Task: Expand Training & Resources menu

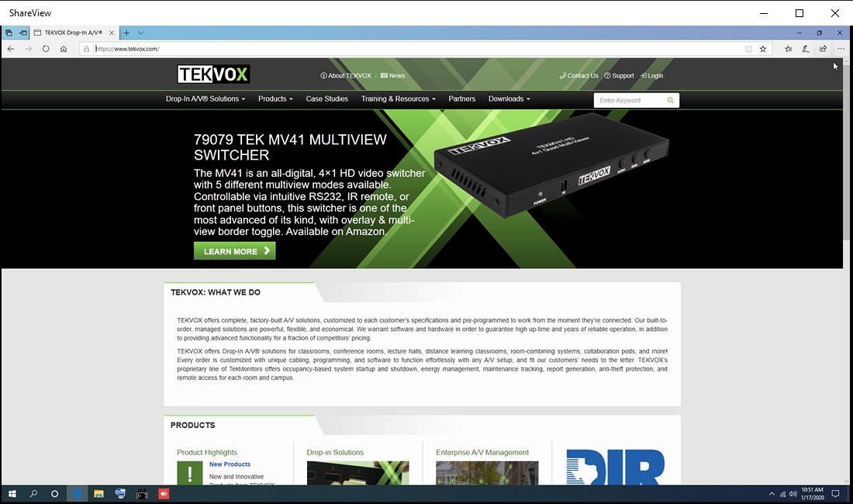Action: (x=399, y=99)
